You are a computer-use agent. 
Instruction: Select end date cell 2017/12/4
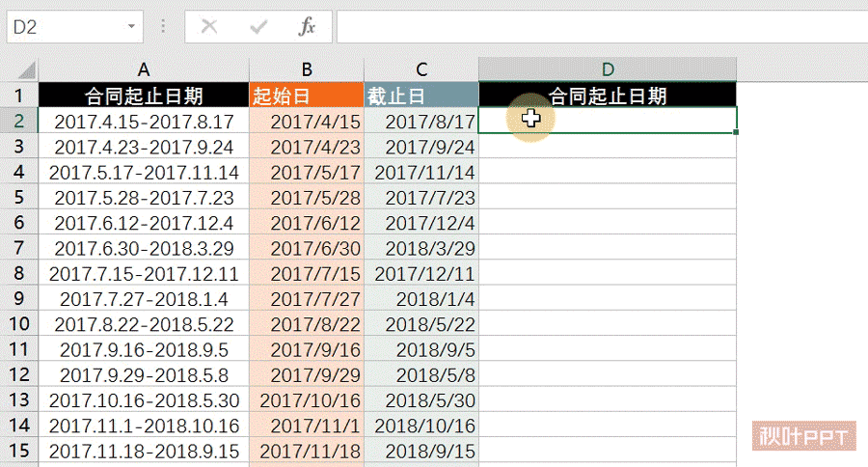pos(421,222)
